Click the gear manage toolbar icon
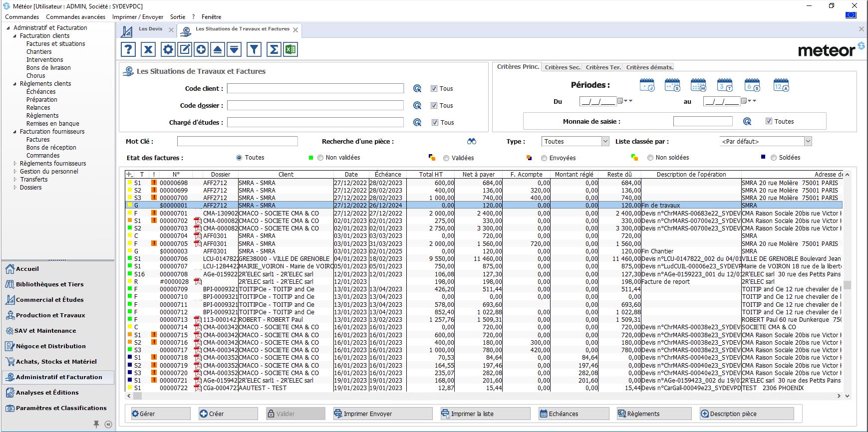Image resolution: width=868 pixels, height=432 pixels. coord(168,49)
